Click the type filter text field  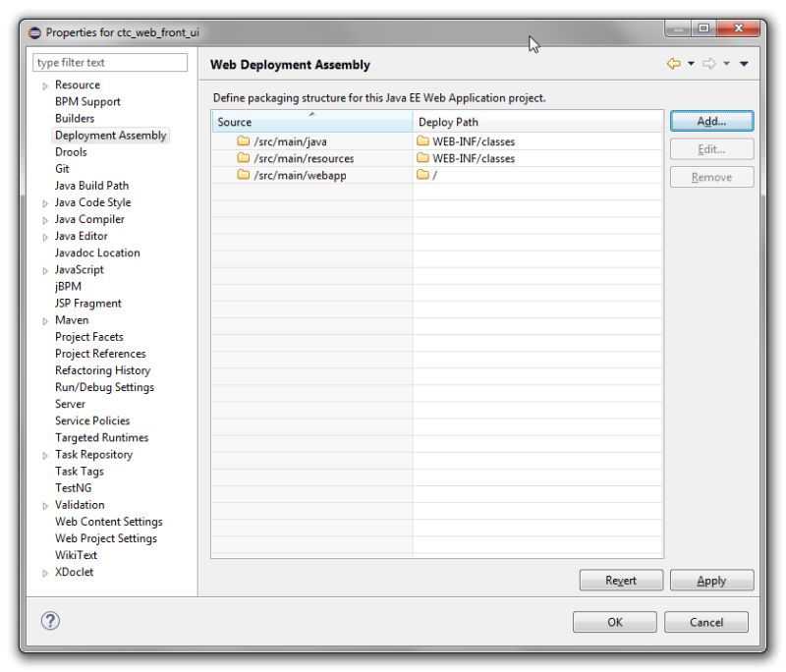tap(110, 61)
